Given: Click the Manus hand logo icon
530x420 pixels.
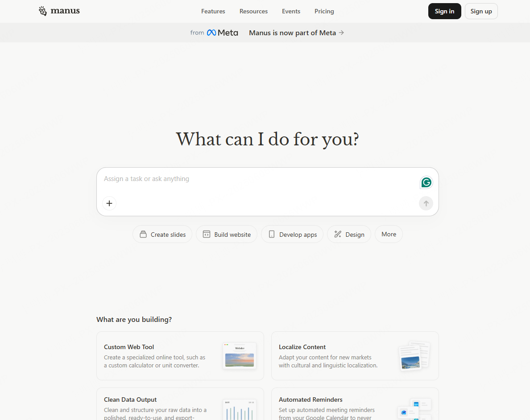Looking at the screenshot, I should pos(43,11).
